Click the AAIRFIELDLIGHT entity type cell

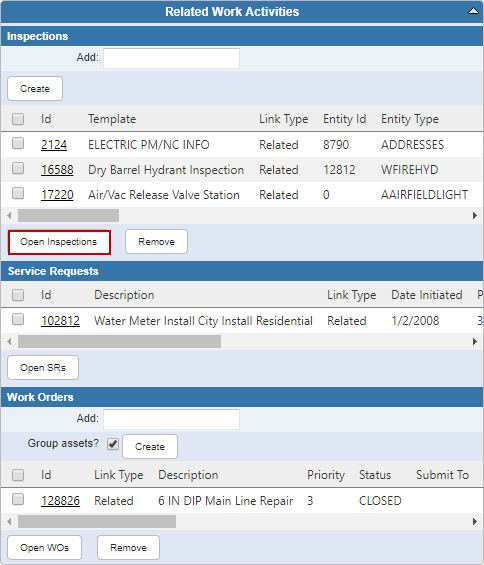click(425, 195)
